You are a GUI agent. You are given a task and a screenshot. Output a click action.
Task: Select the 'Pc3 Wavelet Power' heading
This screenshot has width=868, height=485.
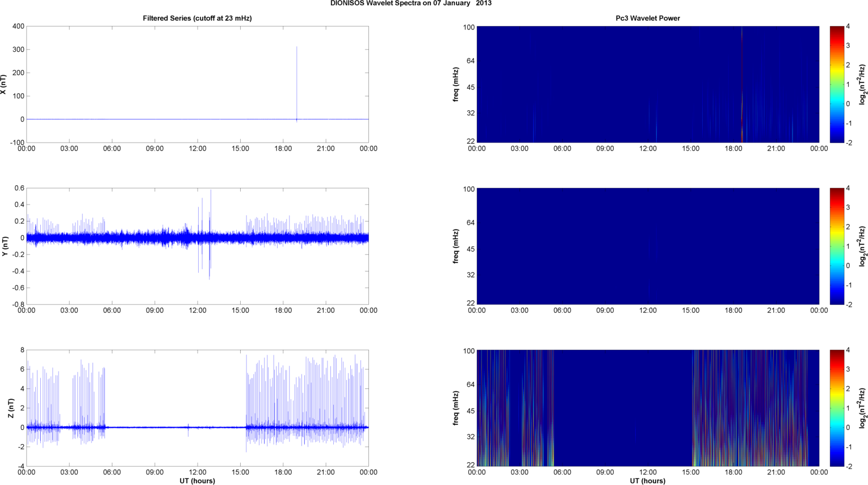648,18
